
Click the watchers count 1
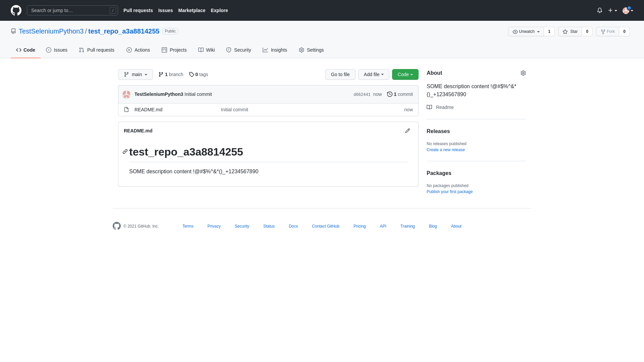point(549,32)
